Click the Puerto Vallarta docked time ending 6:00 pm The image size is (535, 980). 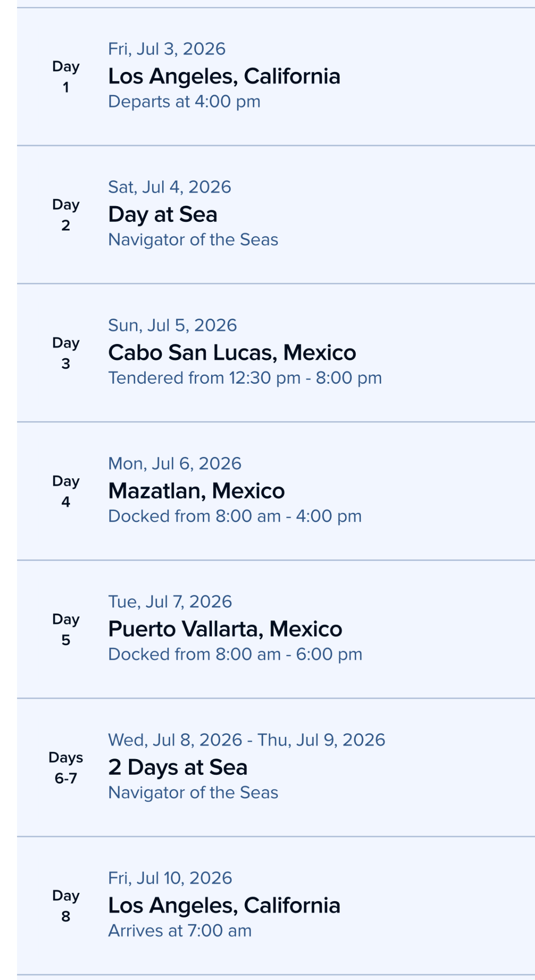click(235, 654)
